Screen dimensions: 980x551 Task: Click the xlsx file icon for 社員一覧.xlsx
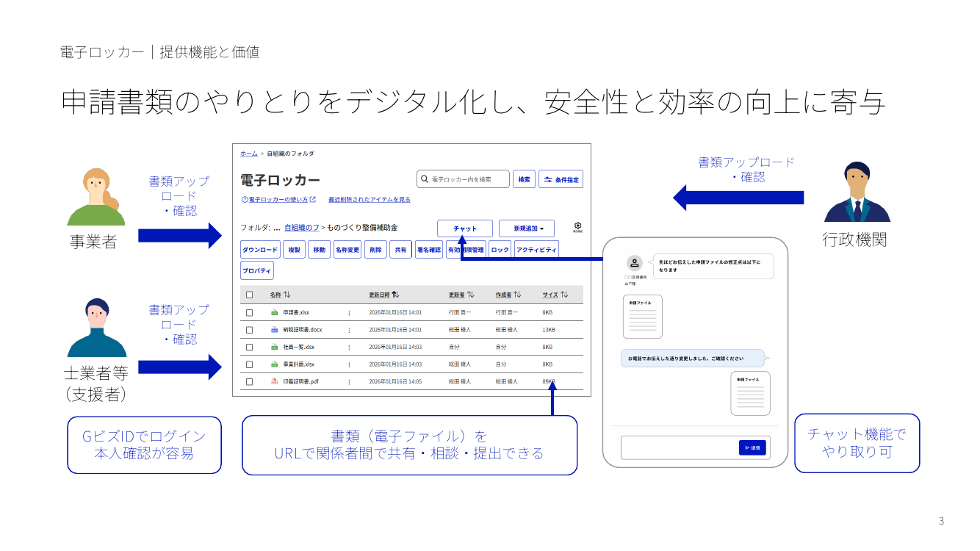coord(275,347)
